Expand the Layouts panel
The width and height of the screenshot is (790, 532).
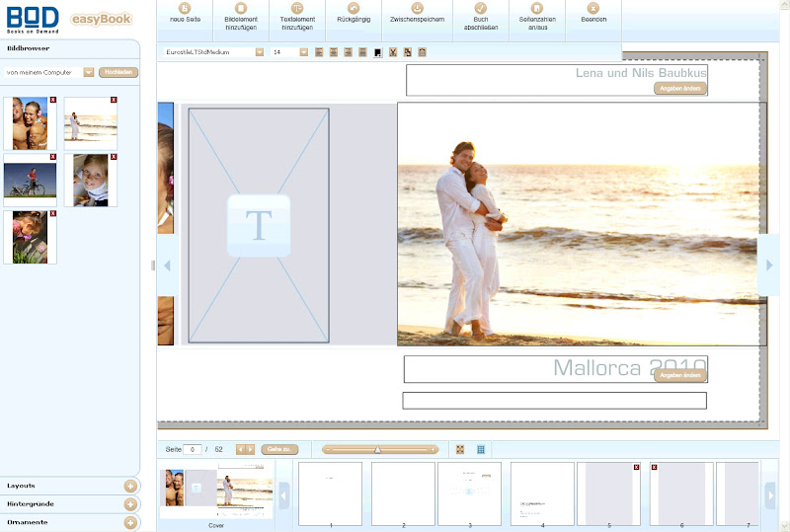130,487
